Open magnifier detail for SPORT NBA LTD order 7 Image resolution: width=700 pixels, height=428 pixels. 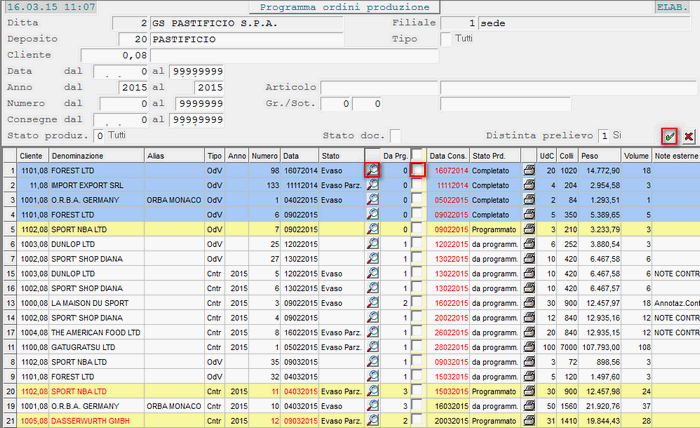pos(372,229)
